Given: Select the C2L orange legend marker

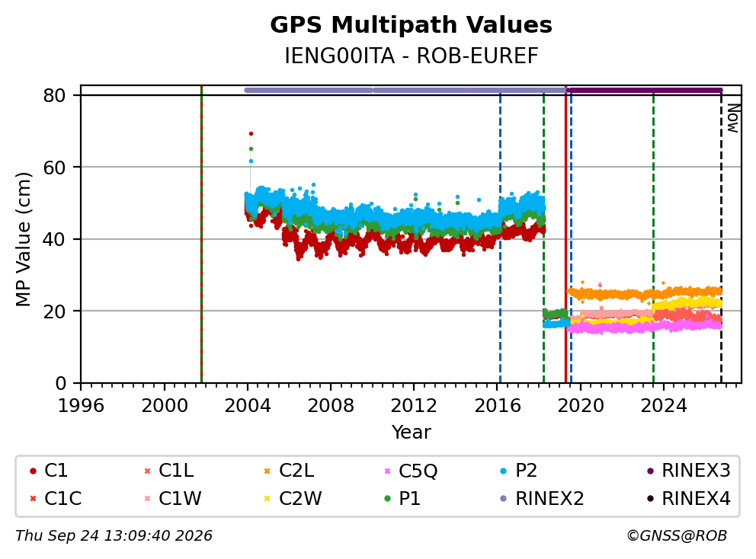Looking at the screenshot, I should 267,471.
